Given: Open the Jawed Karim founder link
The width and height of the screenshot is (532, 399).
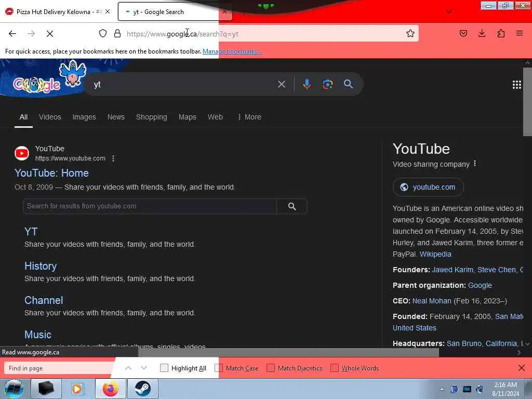Looking at the screenshot, I should point(453,270).
